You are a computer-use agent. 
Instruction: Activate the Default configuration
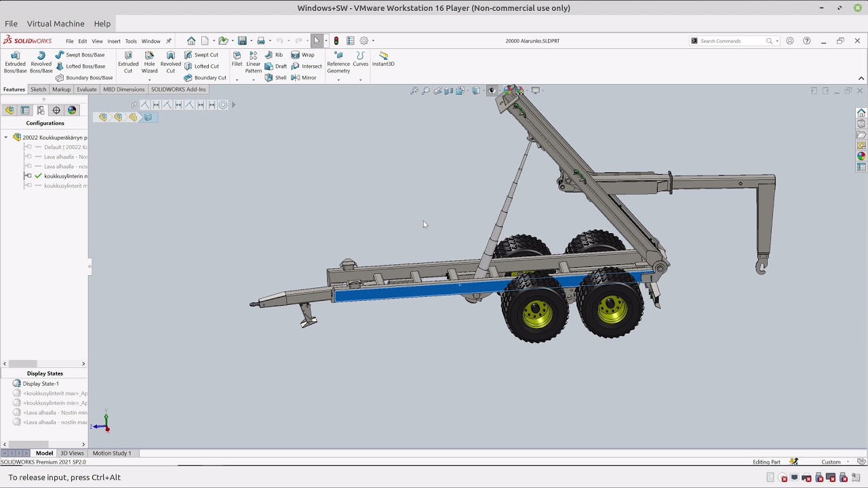click(x=65, y=147)
